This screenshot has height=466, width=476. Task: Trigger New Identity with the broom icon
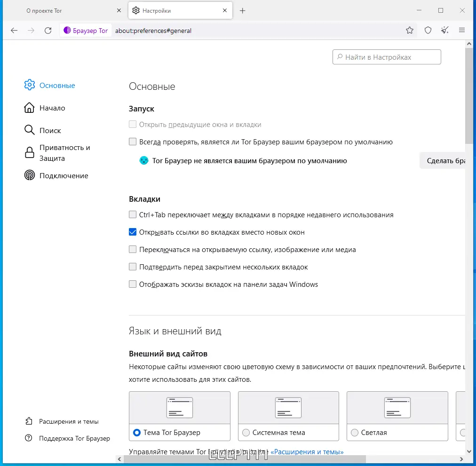pos(444,30)
